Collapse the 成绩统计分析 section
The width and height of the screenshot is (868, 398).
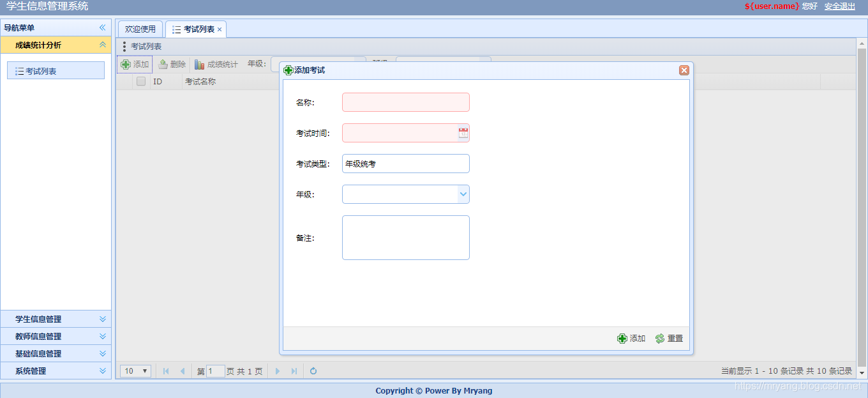click(x=102, y=45)
